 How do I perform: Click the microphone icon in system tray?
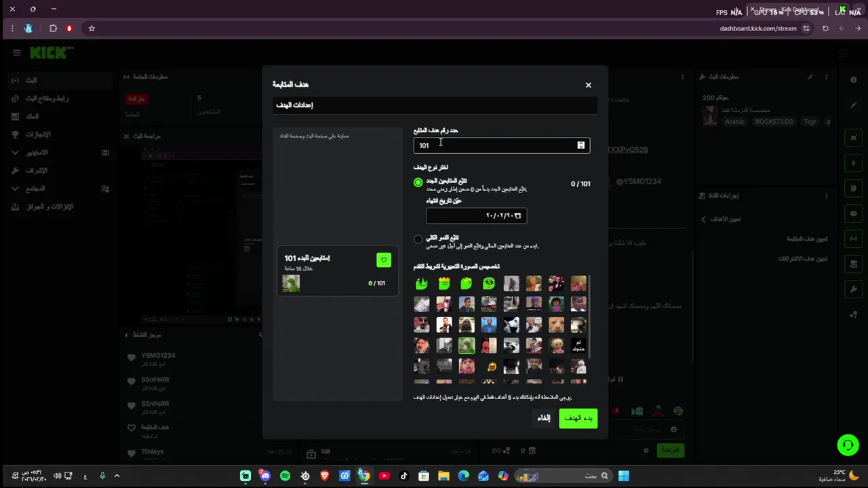(x=102, y=476)
